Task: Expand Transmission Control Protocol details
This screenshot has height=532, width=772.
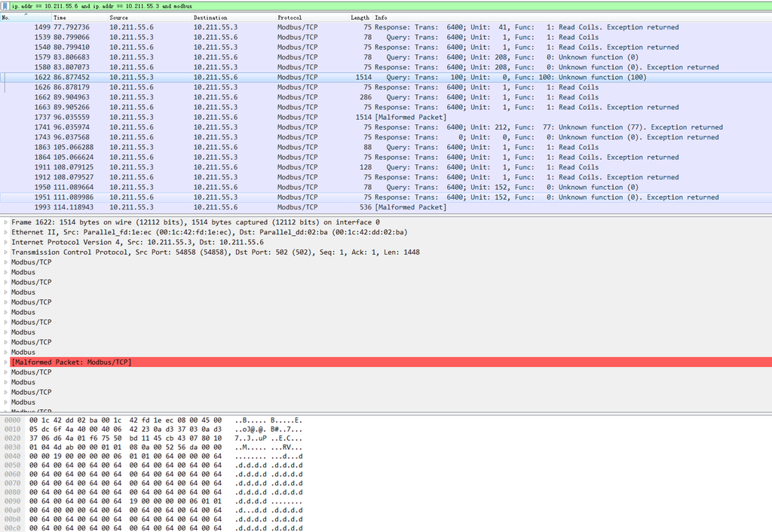Action: pos(6,252)
